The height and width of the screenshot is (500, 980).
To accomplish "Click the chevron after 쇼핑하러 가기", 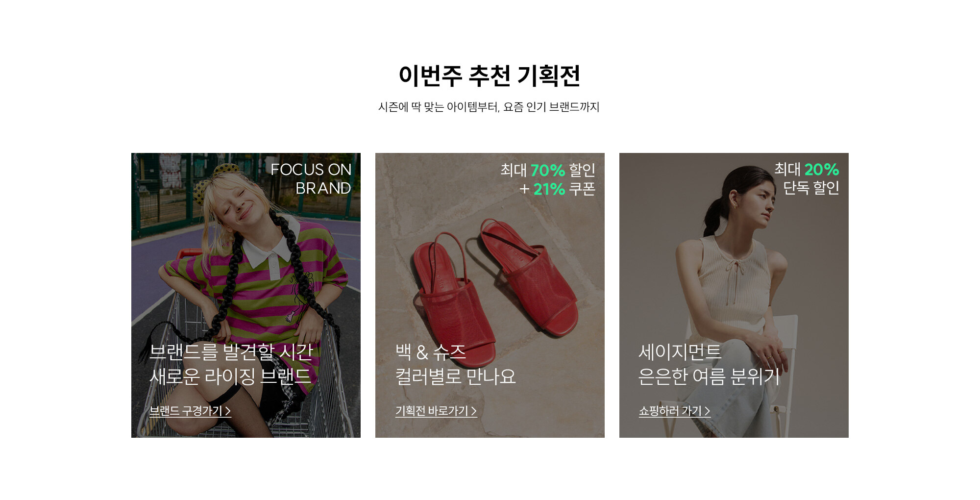I will [708, 411].
